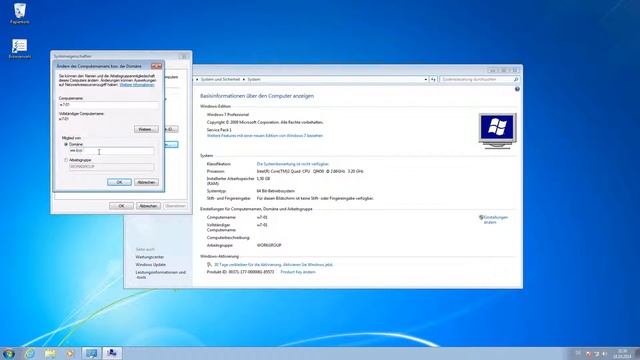
Task: Click the Weitere button in the name dialog
Action: point(146,129)
